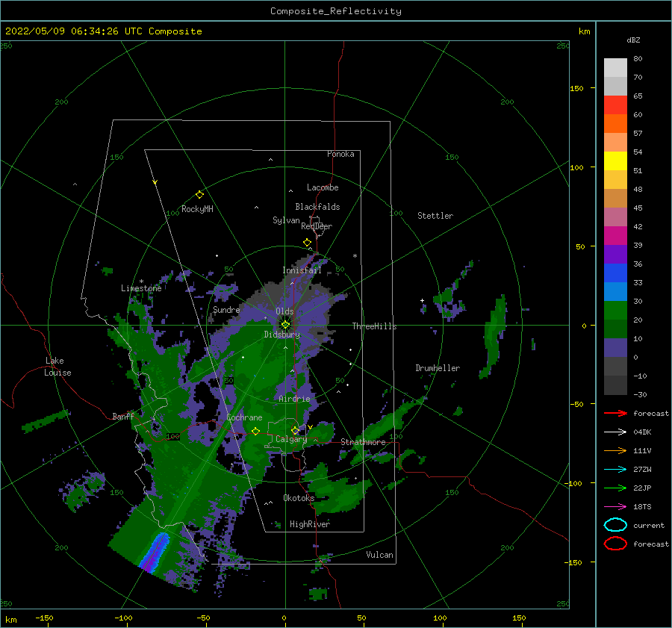Click the dBZ scale heading
This screenshot has height=628, width=672.
633,40
